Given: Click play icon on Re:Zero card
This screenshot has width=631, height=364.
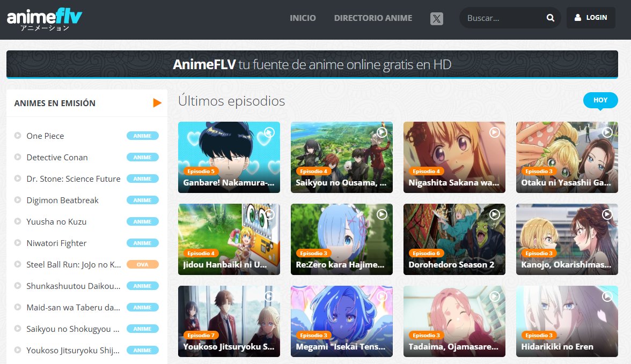Looking at the screenshot, I should click(x=382, y=214).
